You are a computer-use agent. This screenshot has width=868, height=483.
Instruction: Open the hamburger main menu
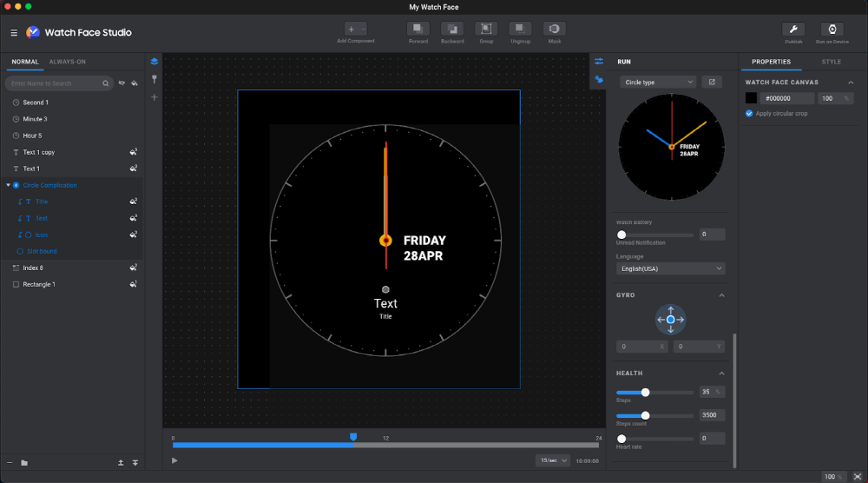tap(14, 32)
